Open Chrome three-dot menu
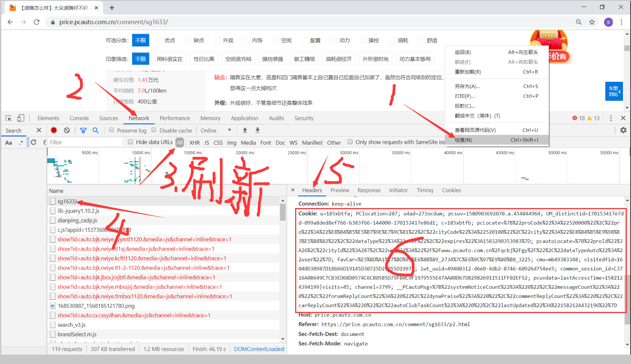631x364 pixels. (x=621, y=22)
